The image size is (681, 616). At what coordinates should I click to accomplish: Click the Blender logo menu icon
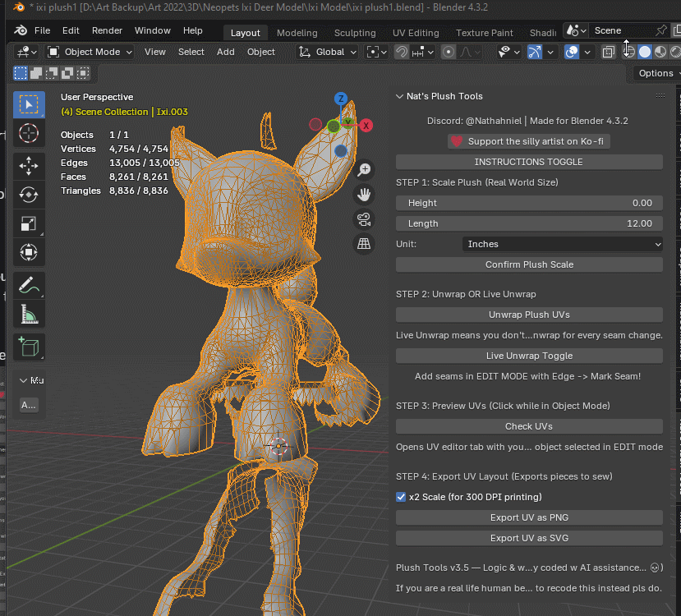[21, 30]
